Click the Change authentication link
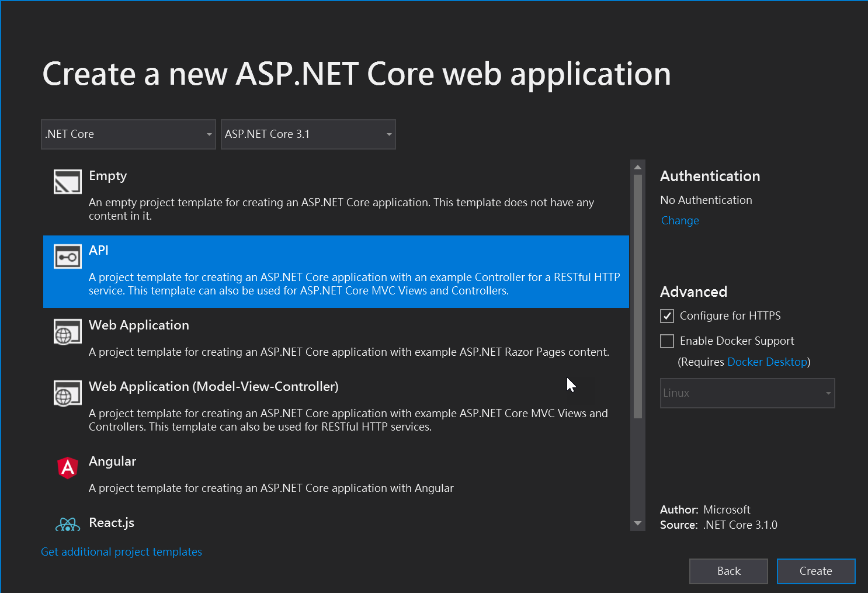Image resolution: width=868 pixels, height=593 pixels. [x=679, y=220]
